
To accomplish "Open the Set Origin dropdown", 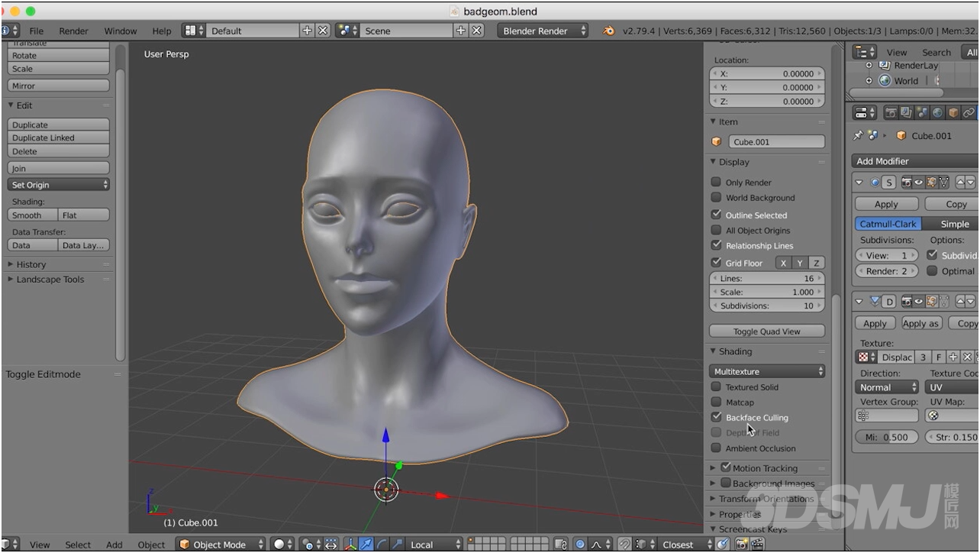I will (x=59, y=185).
